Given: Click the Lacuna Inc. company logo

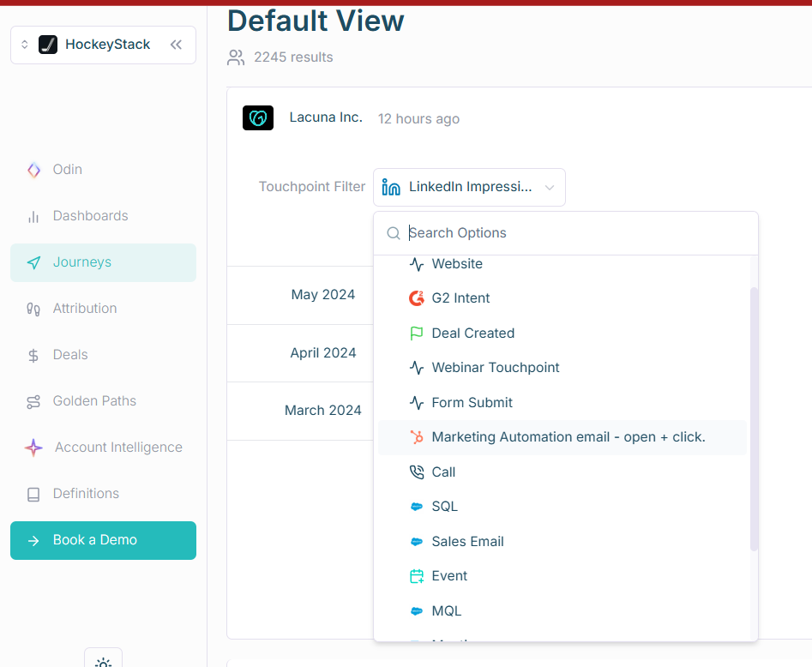Looking at the screenshot, I should [x=257, y=117].
